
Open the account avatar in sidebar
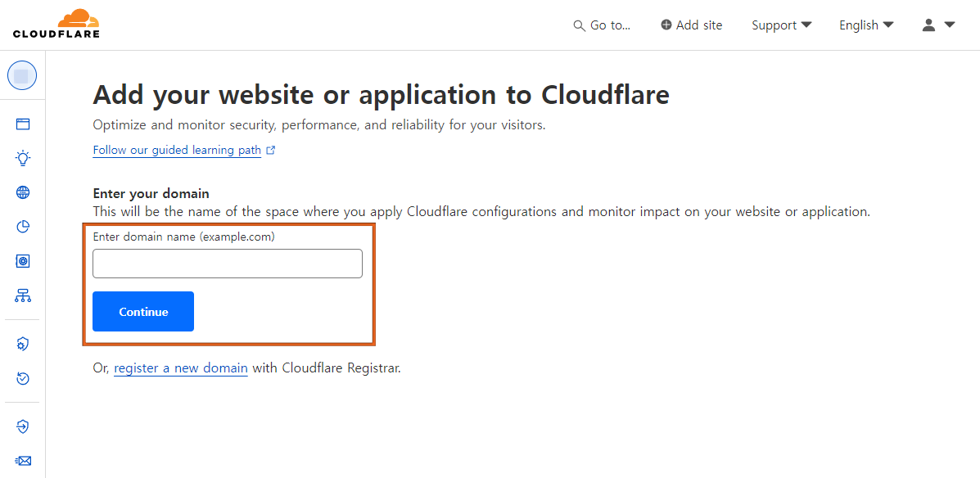[22, 75]
